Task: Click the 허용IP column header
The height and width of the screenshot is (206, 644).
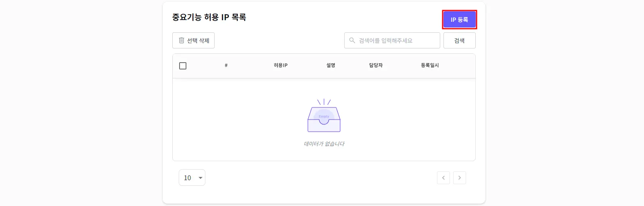Action: point(280,65)
